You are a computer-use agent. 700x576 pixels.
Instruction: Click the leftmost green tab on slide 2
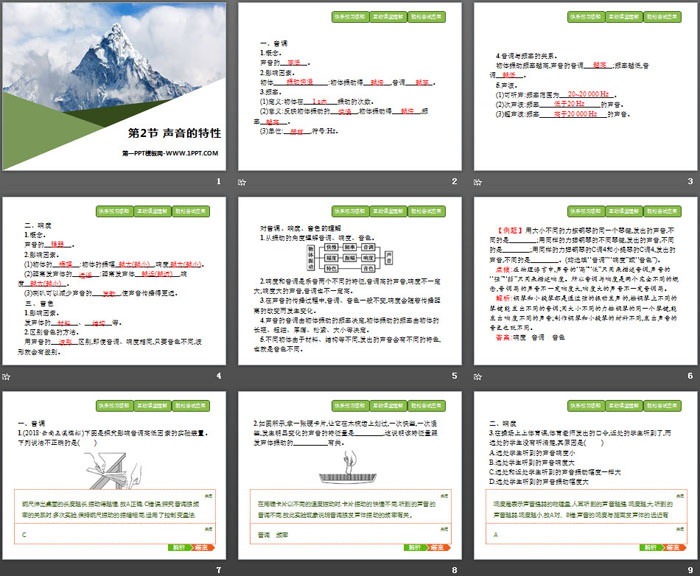point(350,17)
